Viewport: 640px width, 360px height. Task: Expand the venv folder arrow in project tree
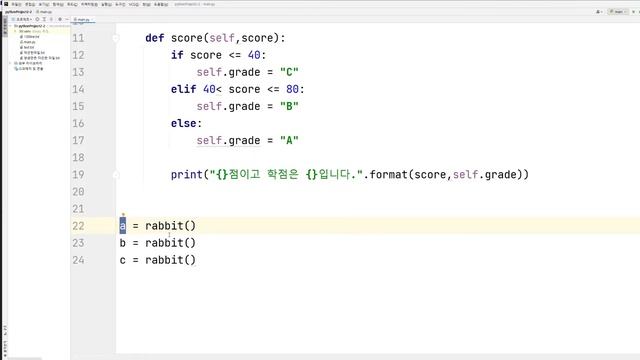tap(16, 31)
